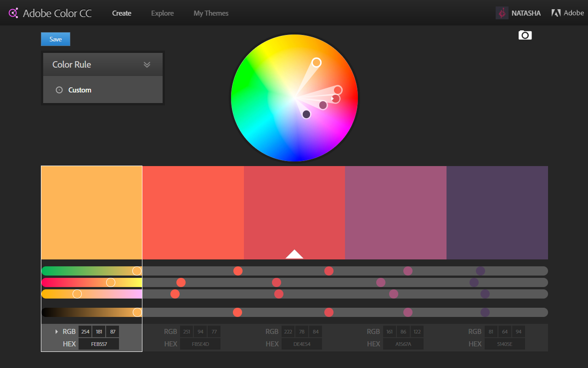Click the green slider handle of orange swatch

pos(137,271)
